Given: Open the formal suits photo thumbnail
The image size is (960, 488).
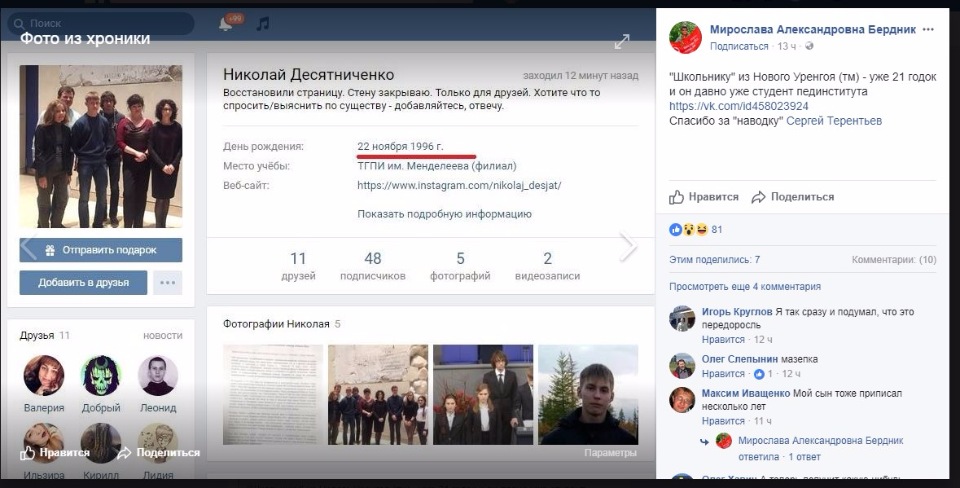Looking at the screenshot, I should point(483,394).
